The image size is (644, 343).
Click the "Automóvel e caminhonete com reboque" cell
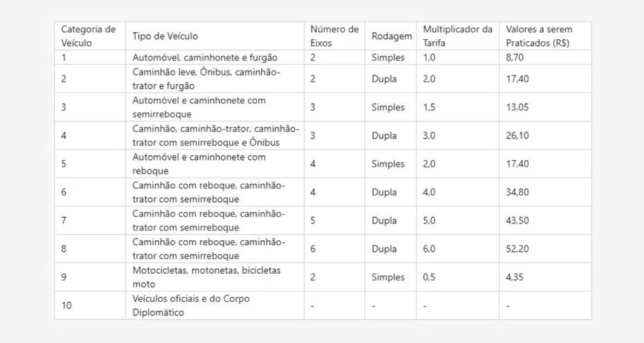[199, 164]
